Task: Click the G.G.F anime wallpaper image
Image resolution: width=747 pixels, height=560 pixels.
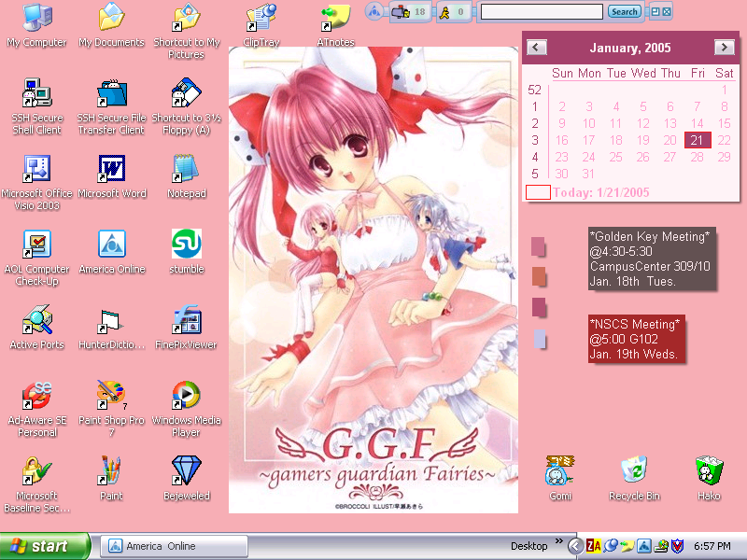Action: [373, 280]
